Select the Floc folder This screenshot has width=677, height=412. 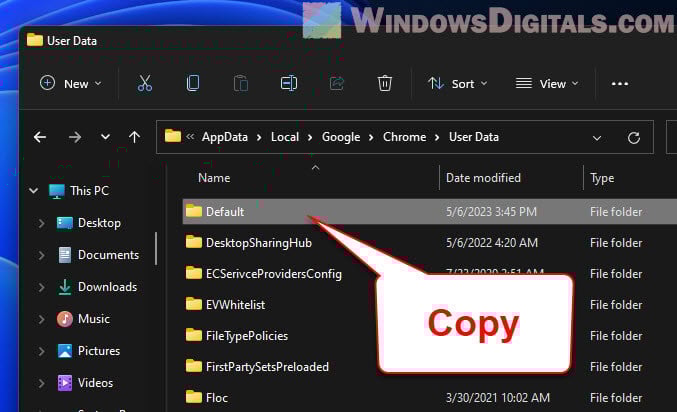[x=217, y=398]
